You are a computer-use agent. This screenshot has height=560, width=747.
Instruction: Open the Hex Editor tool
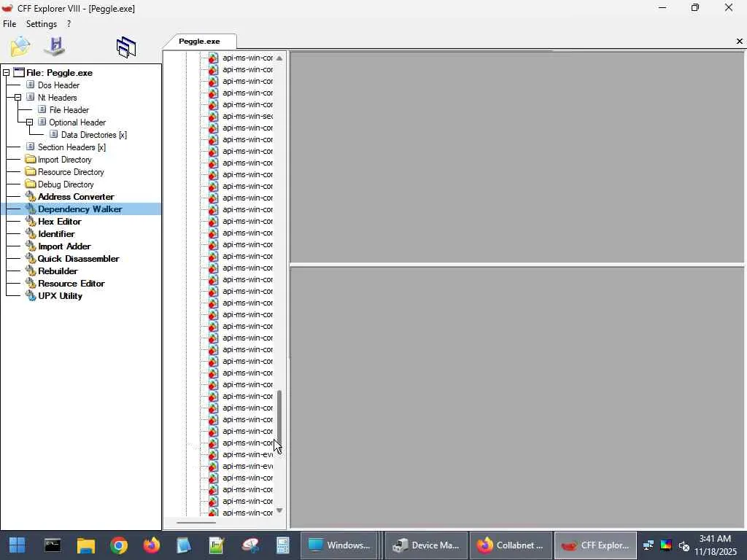coord(60,222)
